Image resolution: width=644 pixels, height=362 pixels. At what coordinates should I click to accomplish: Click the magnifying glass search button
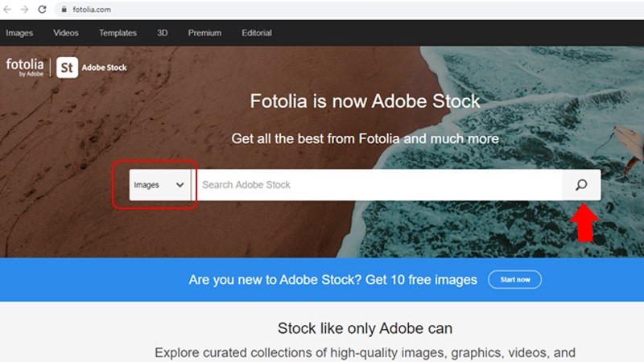[x=581, y=185]
